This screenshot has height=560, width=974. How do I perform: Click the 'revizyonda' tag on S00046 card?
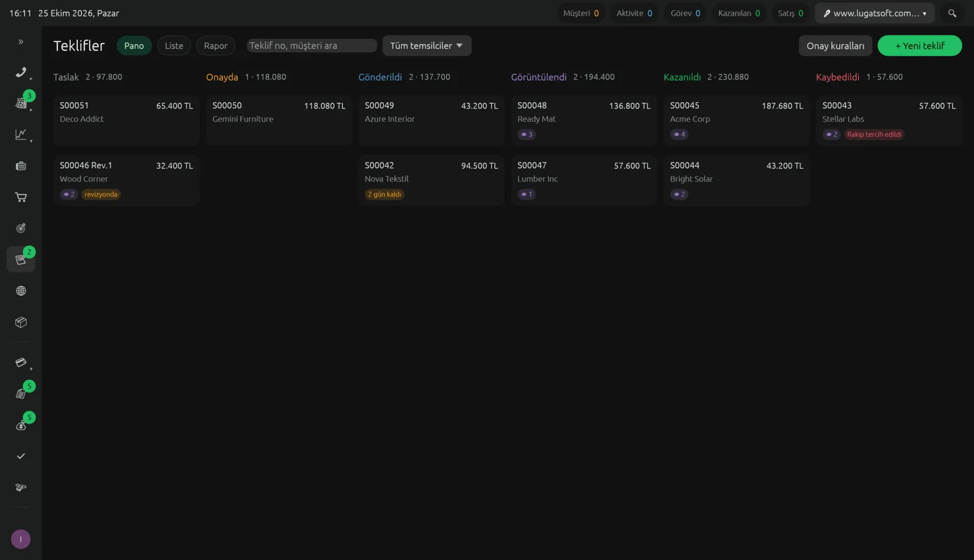[101, 195]
